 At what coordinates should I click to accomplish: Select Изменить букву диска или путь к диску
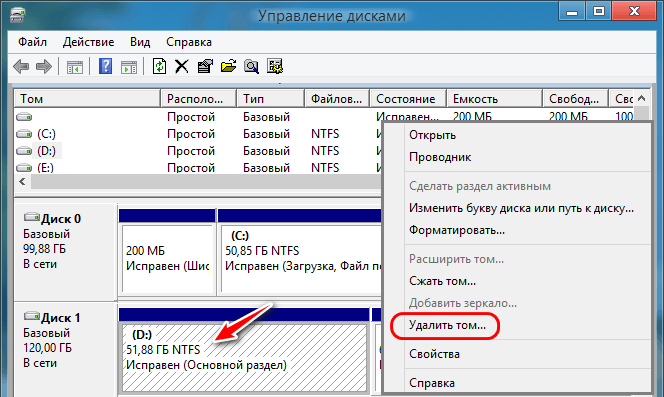tap(521, 208)
